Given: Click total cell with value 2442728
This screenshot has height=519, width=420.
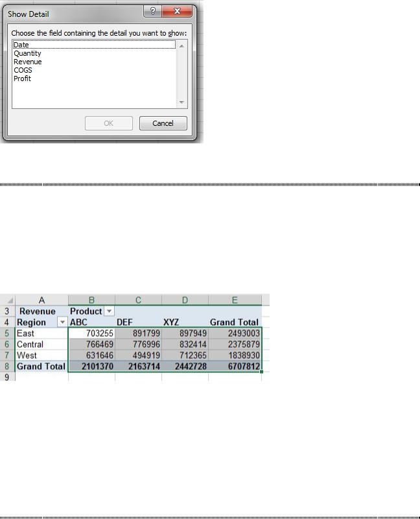Looking at the screenshot, I should coord(185,366).
